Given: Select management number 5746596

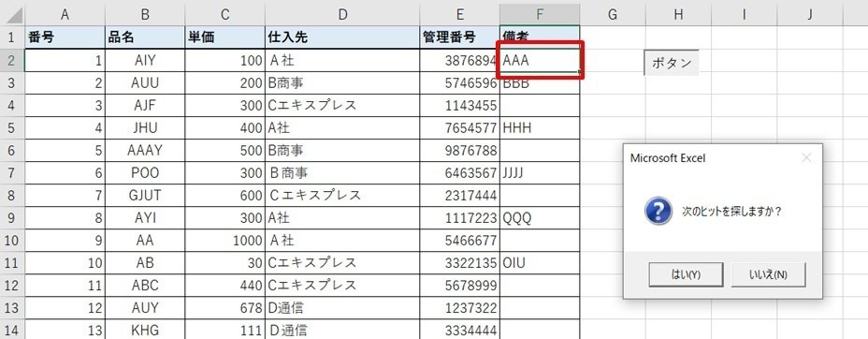Looking at the screenshot, I should (459, 83).
